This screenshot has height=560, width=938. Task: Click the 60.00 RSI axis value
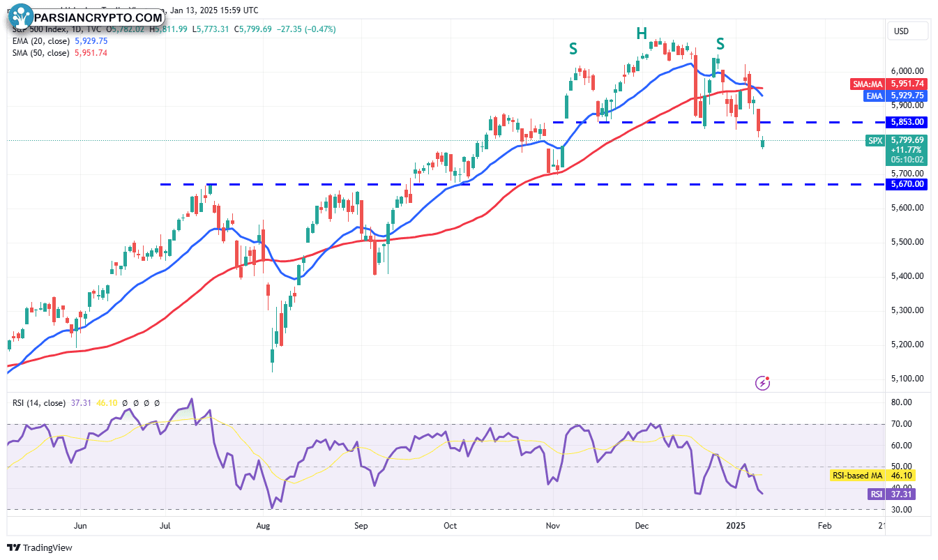(x=902, y=446)
